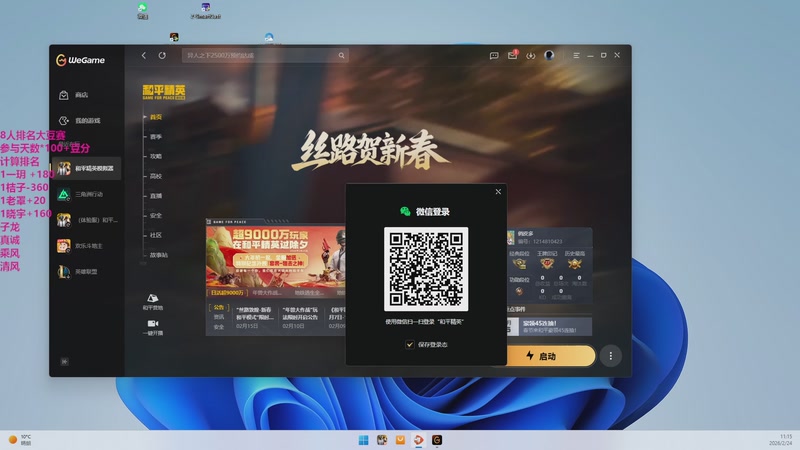The image size is (800, 450).
Task: Switch to the 首页 tab
Action: pyautogui.click(x=156, y=117)
